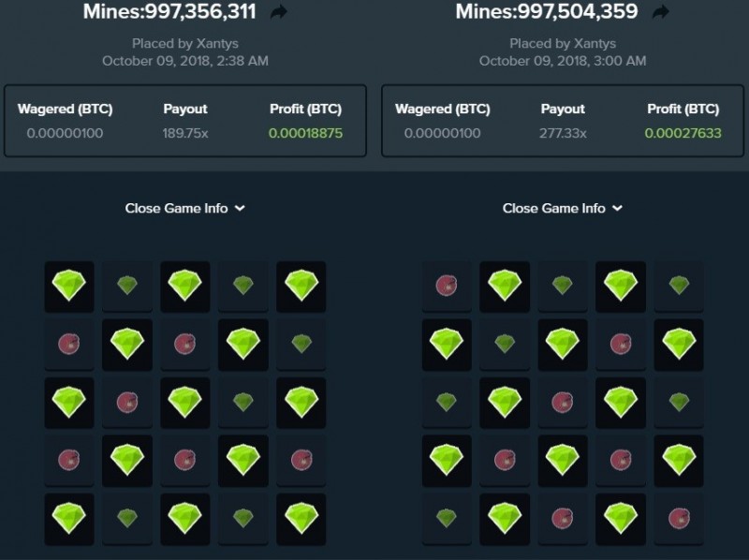749x560 pixels.
Task: Left board: click row 1, column 2 small gem
Action: coord(127,287)
